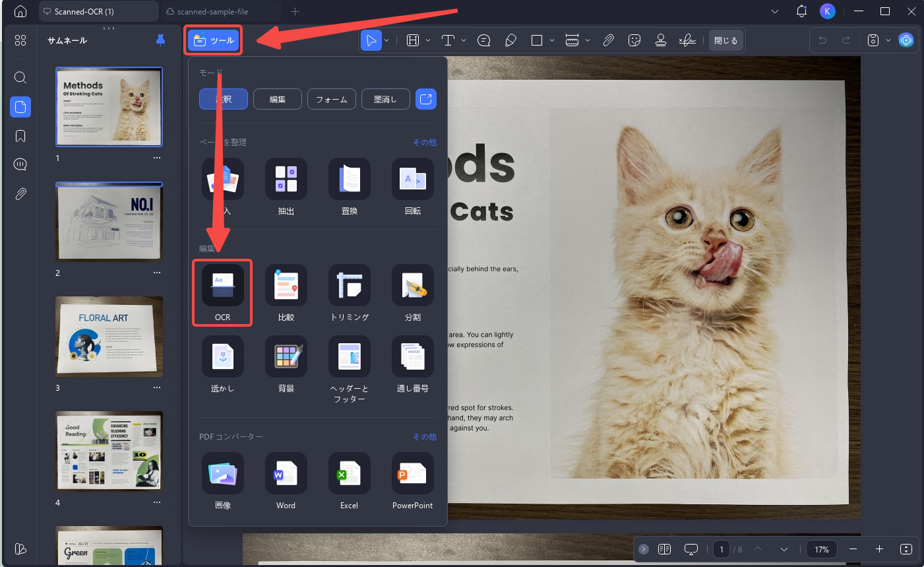
Task: Open the OCR tool
Action: (x=222, y=292)
